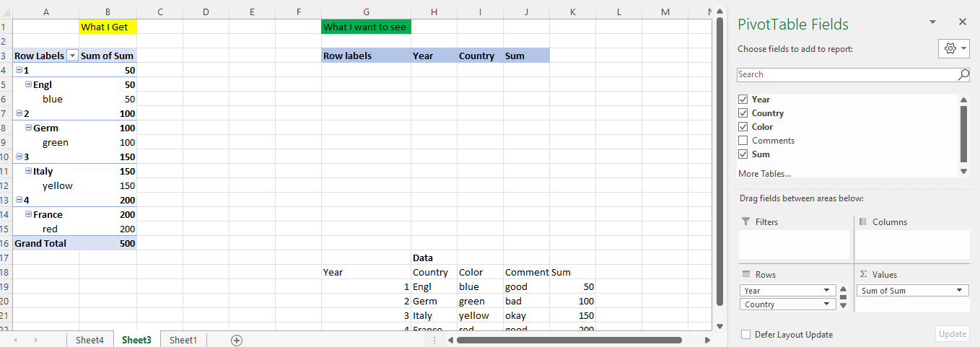Select the 'yellow' cell in data table
980x347 pixels.
point(480,315)
